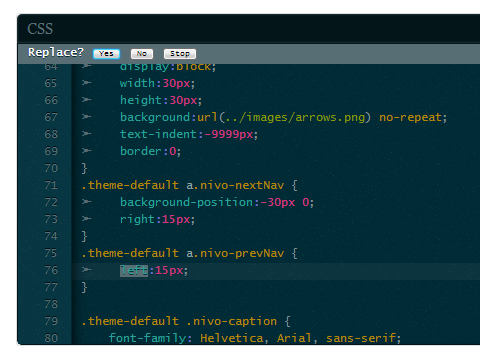Viewport: 480px width, 360px height.
Task: Click the tab indent marker on line 68
Action: 87,134
